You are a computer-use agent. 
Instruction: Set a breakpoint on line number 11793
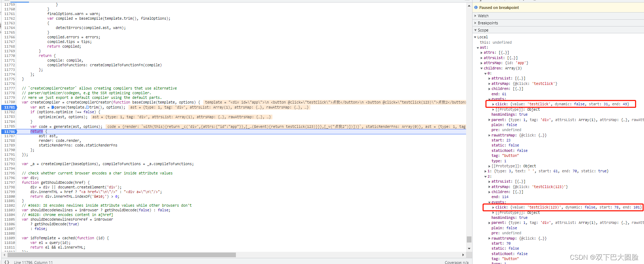click(10, 164)
